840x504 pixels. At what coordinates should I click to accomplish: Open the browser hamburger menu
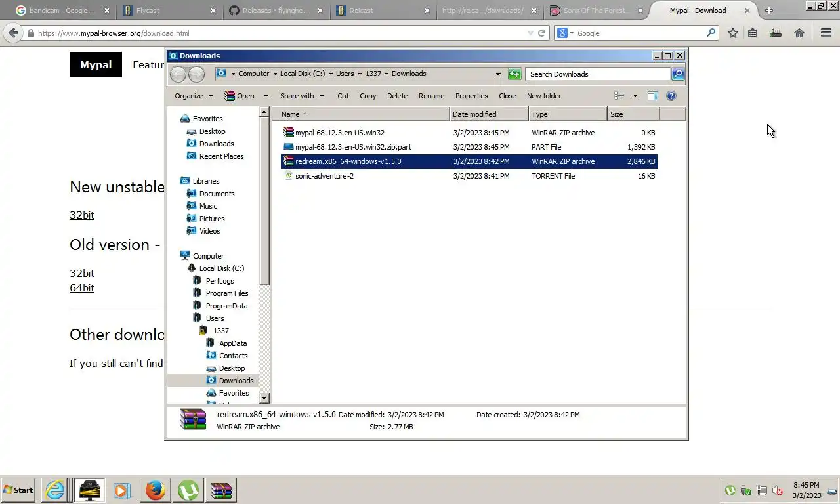(826, 33)
